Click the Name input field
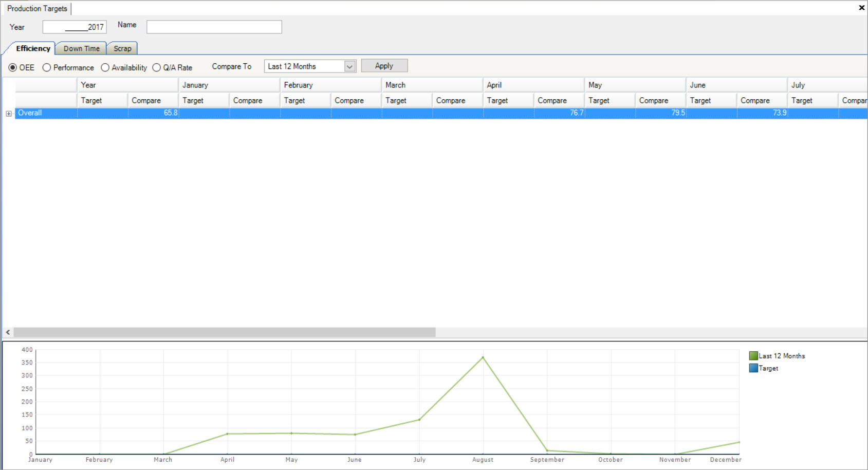The height and width of the screenshot is (470, 868). [214, 27]
